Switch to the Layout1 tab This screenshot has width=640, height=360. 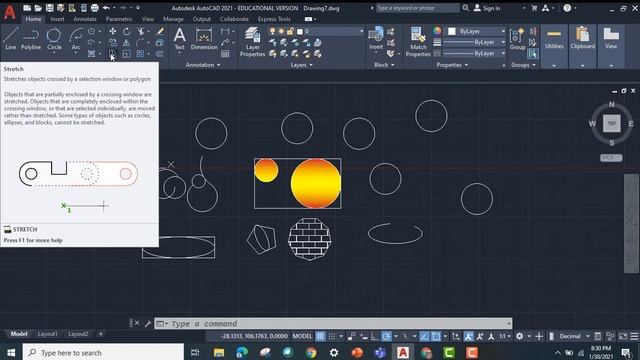pyautogui.click(x=47, y=334)
